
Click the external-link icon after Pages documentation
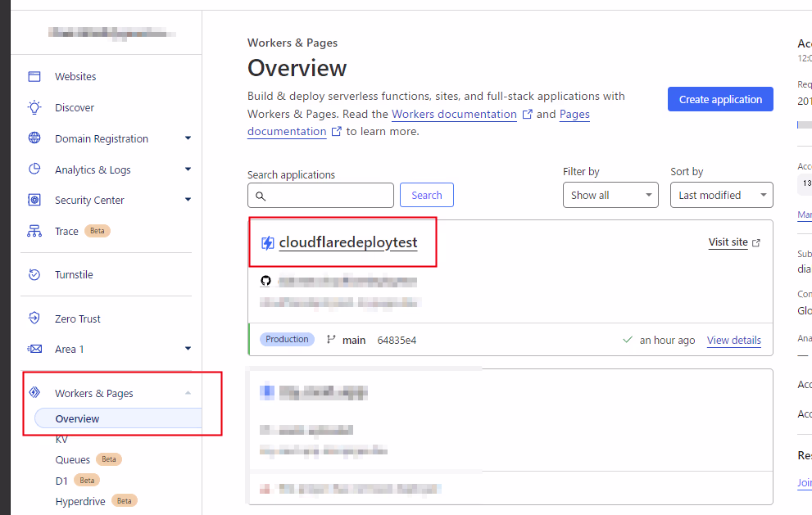[x=337, y=132]
